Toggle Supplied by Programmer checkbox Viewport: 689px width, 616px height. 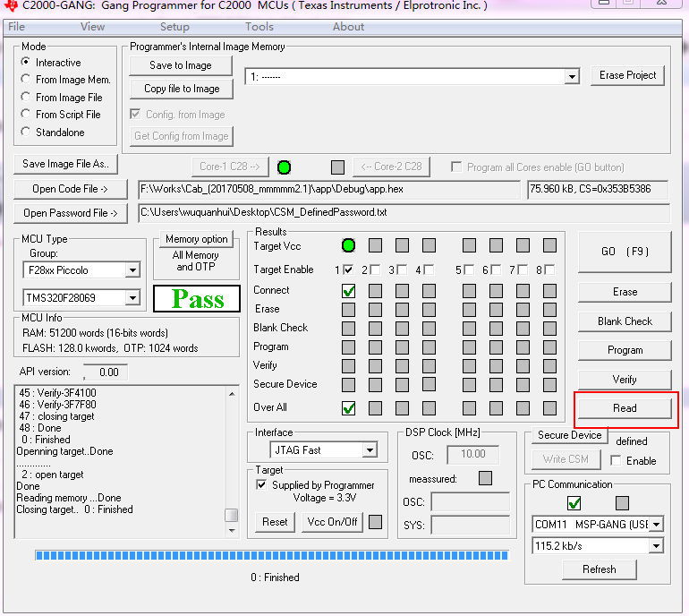point(261,484)
